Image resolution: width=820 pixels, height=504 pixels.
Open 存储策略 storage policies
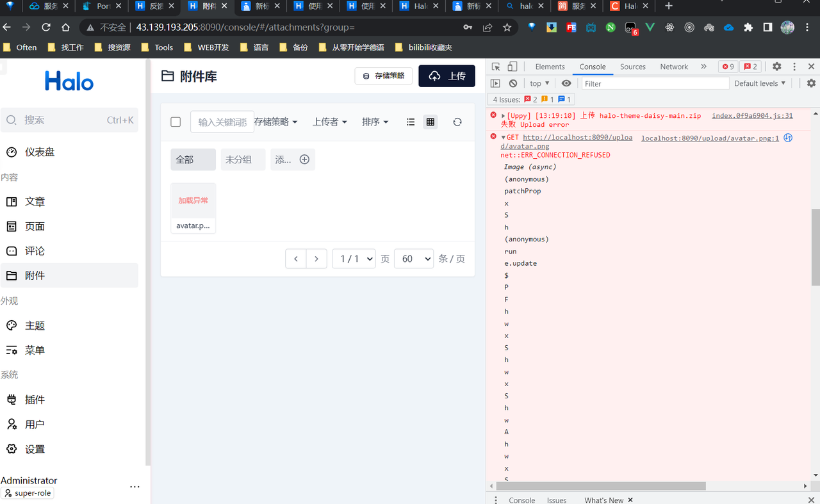(384, 75)
